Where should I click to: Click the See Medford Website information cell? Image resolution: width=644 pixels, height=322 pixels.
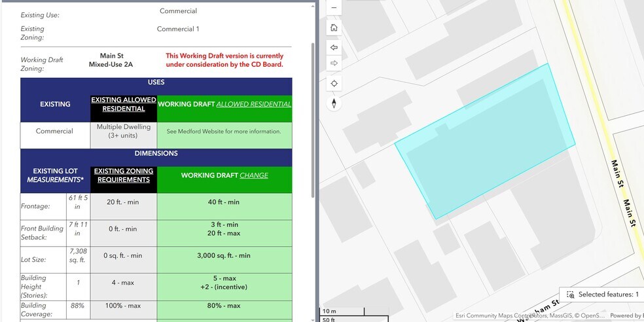point(224,132)
